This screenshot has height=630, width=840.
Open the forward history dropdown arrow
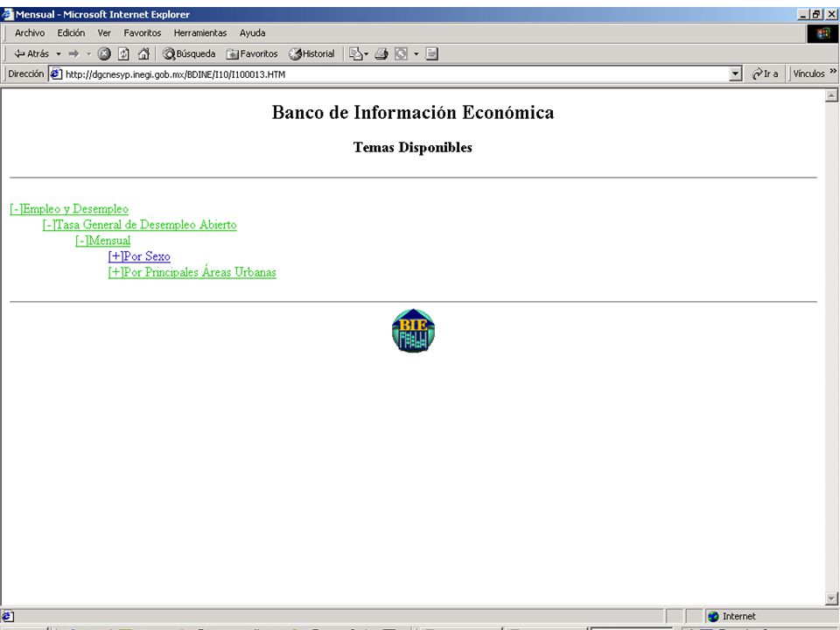pyautogui.click(x=89, y=53)
